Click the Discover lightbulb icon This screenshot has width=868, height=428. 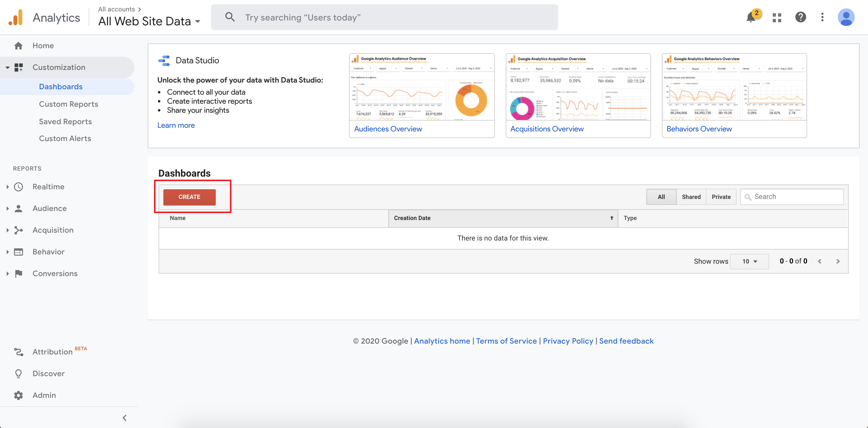click(x=18, y=373)
